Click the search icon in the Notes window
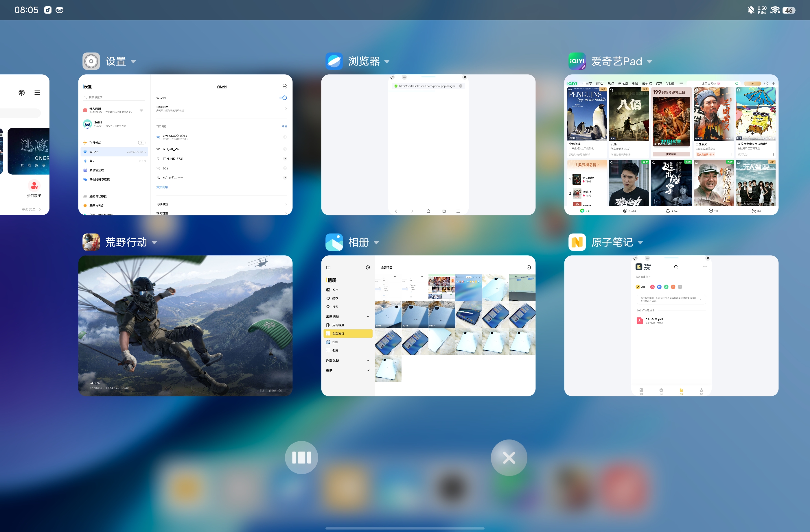The height and width of the screenshot is (532, 810). click(x=676, y=267)
